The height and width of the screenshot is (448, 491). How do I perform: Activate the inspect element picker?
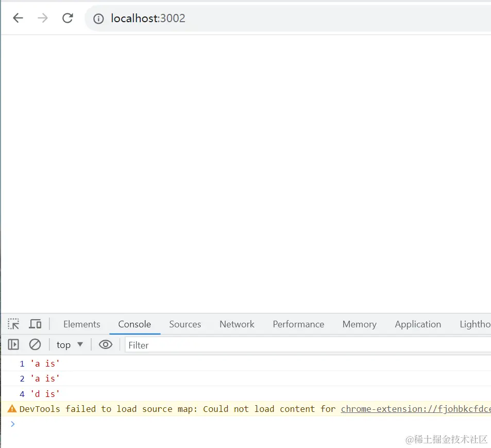tap(13, 324)
